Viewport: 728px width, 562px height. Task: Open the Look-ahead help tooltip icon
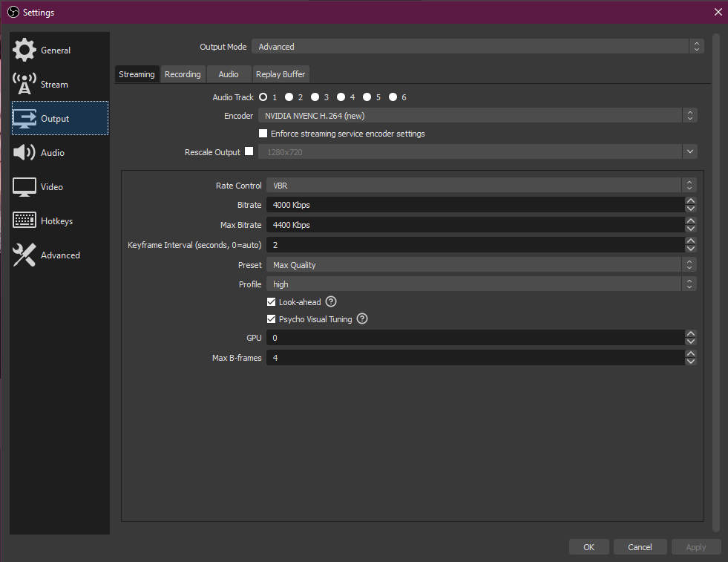coord(330,301)
